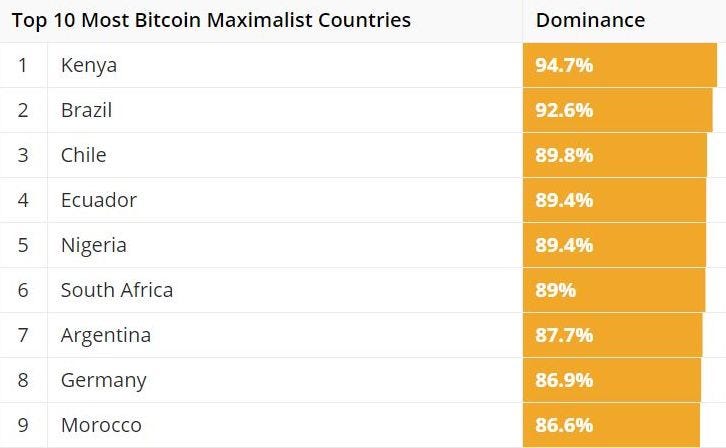Screen dimensions: 726x448
Task: Click rank number 1 cell
Action: click(x=23, y=65)
